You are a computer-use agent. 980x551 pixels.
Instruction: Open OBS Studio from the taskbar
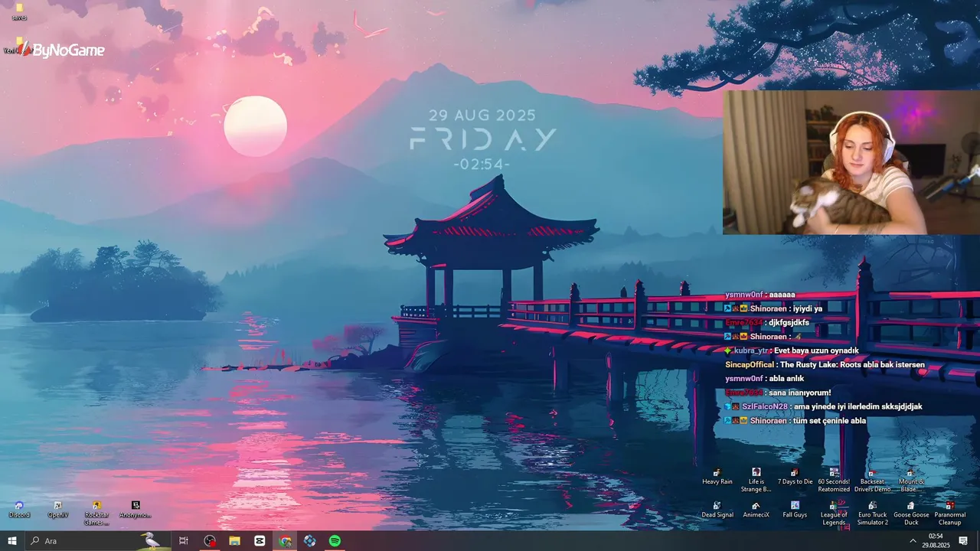210,541
